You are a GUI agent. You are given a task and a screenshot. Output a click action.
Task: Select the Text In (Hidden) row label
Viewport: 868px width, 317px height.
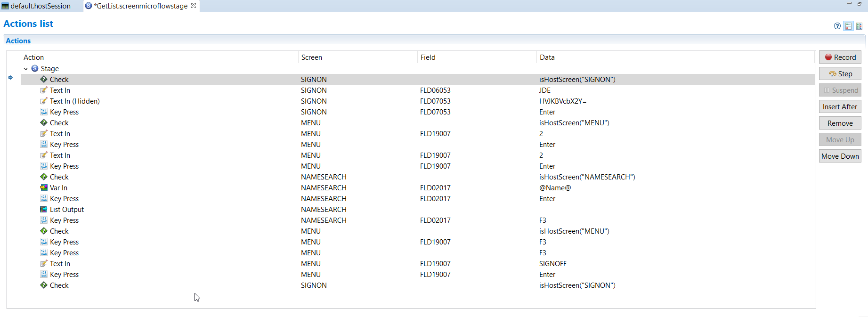pos(75,101)
